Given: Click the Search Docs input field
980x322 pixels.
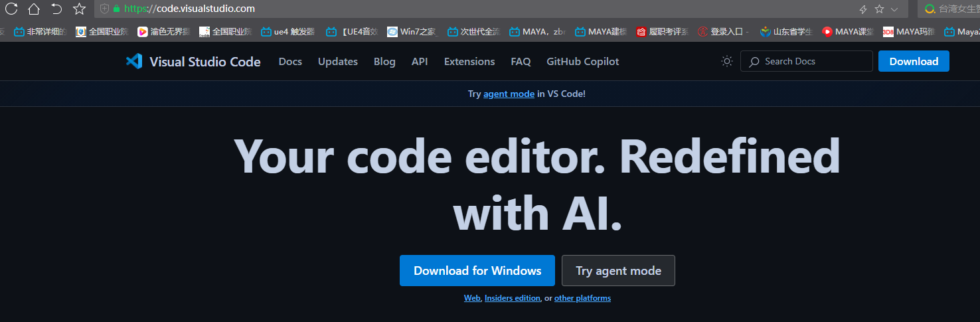Looking at the screenshot, I should click(x=807, y=61).
